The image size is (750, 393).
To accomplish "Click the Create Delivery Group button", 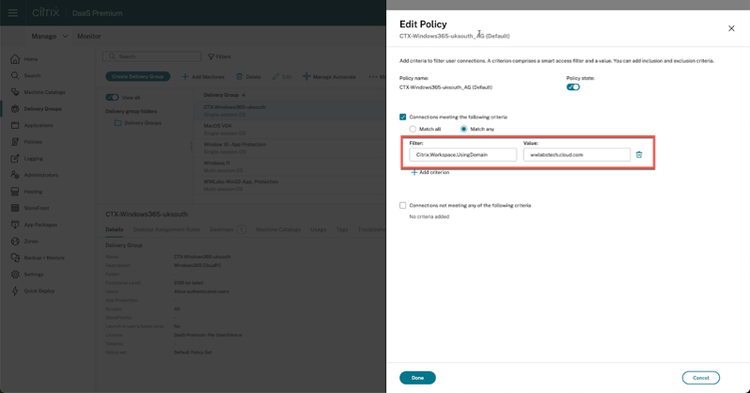I will click(138, 76).
